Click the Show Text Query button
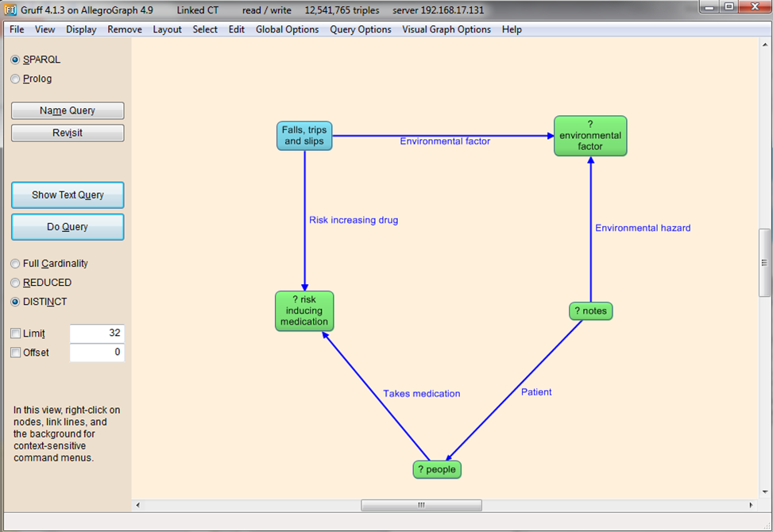773x532 pixels. [x=68, y=195]
